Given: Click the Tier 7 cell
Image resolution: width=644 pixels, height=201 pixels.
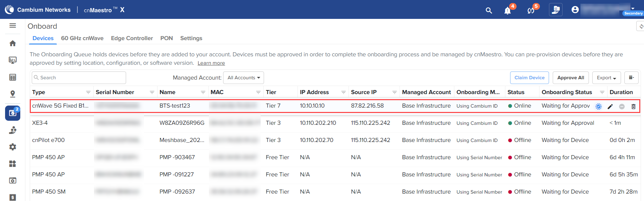Looking at the screenshot, I should click(273, 106).
